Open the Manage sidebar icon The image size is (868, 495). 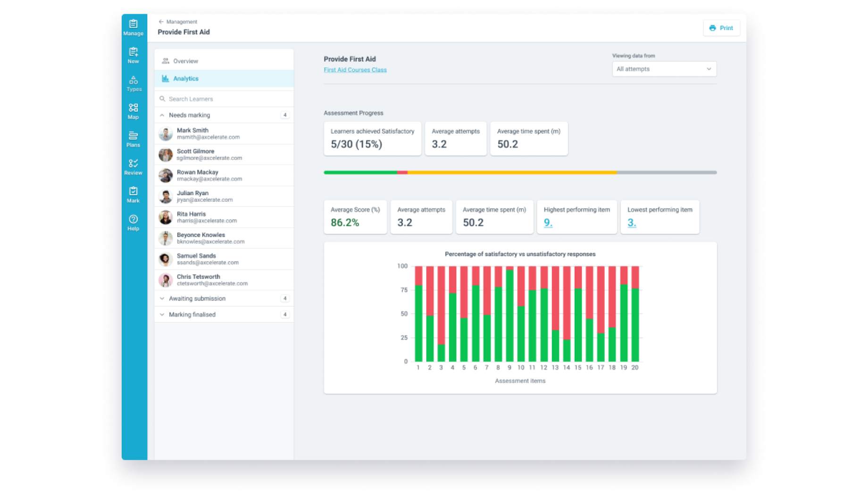(x=134, y=27)
